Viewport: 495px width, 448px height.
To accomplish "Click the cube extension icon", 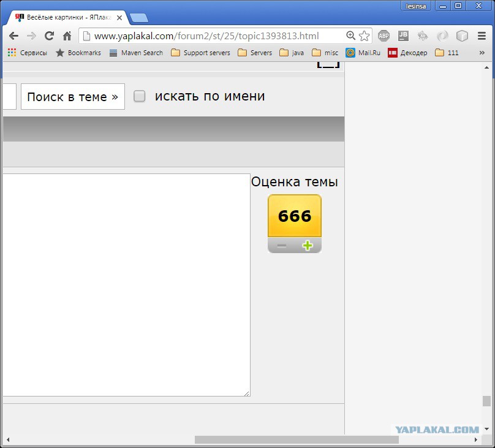I will click(x=462, y=36).
